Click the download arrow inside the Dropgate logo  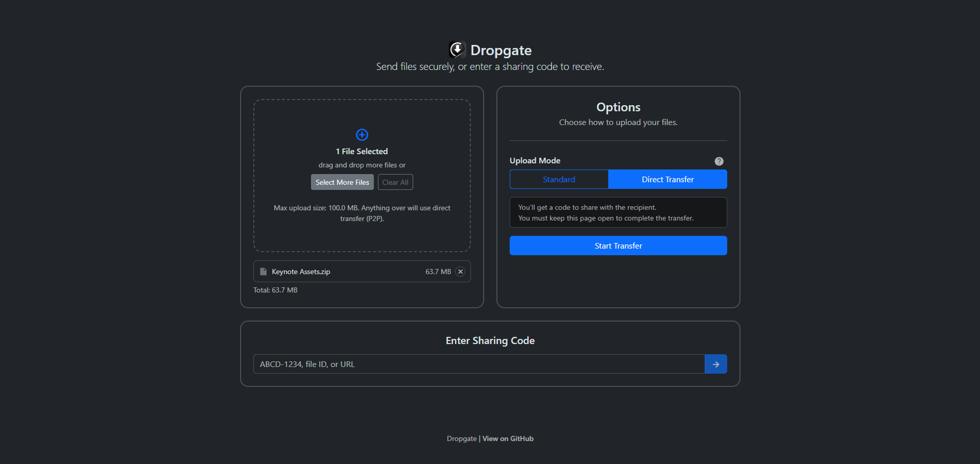click(458, 50)
